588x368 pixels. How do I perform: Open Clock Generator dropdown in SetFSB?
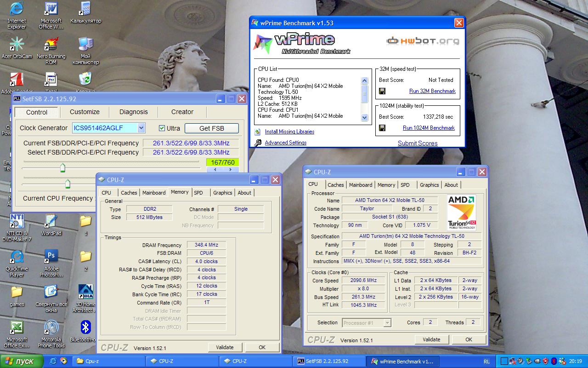(x=141, y=128)
